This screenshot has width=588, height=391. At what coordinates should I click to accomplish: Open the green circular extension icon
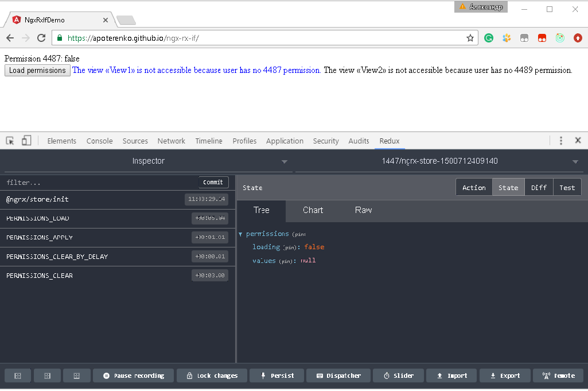pos(560,38)
